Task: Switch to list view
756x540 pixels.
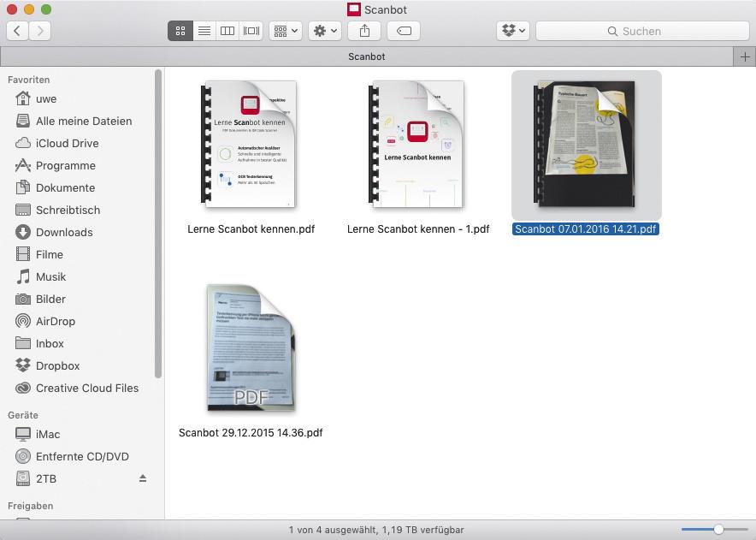Action: (204, 31)
